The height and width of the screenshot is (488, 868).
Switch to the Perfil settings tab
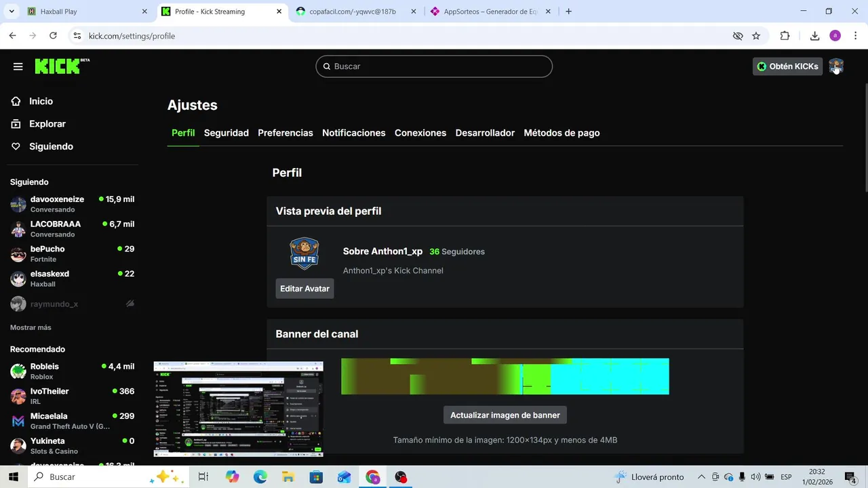pyautogui.click(x=183, y=133)
